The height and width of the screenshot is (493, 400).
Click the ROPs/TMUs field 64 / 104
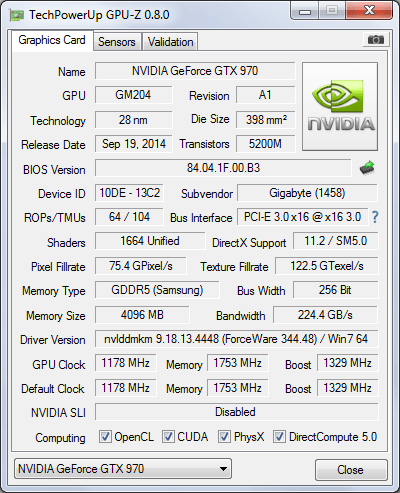click(x=129, y=217)
